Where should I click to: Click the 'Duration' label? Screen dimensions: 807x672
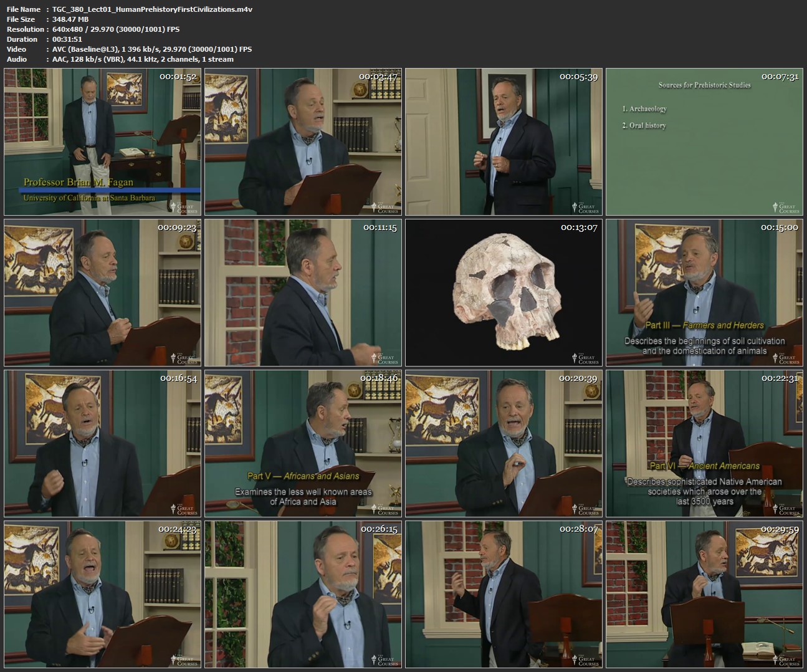(x=22, y=39)
